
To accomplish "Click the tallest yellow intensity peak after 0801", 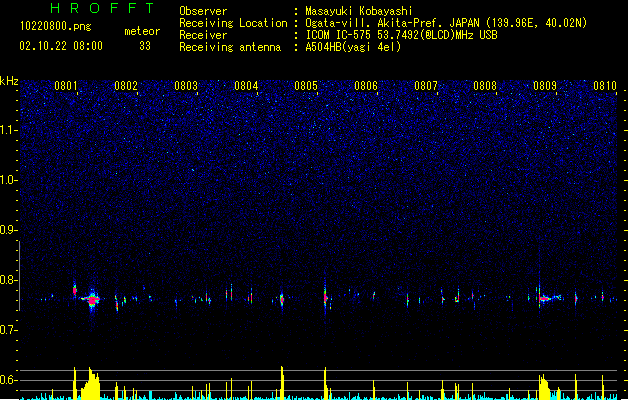I will pos(91,383).
